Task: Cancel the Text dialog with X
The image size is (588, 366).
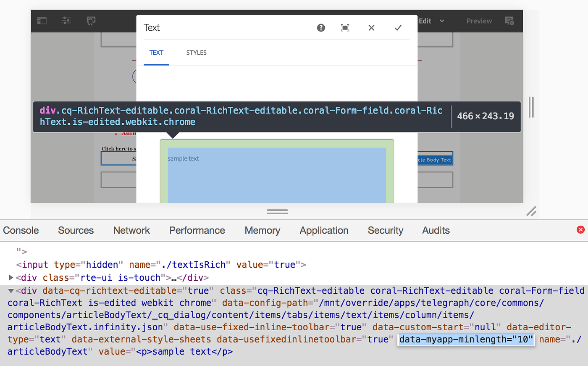Action: coord(371,28)
